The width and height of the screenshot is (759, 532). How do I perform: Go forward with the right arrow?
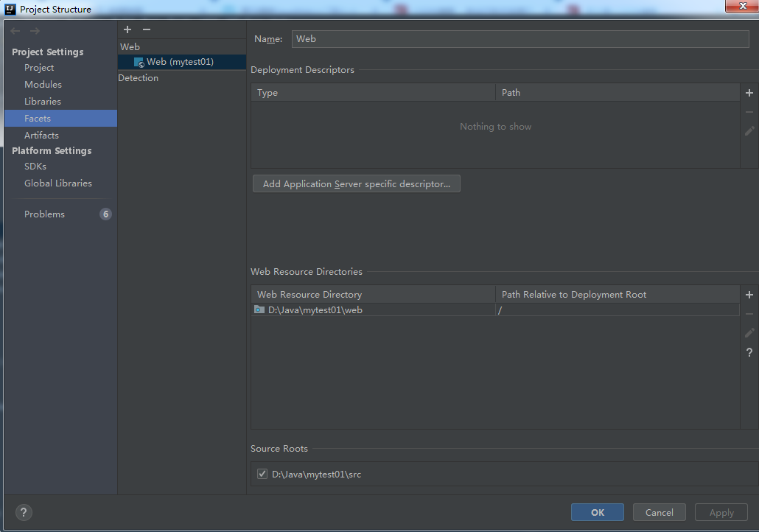click(x=35, y=31)
